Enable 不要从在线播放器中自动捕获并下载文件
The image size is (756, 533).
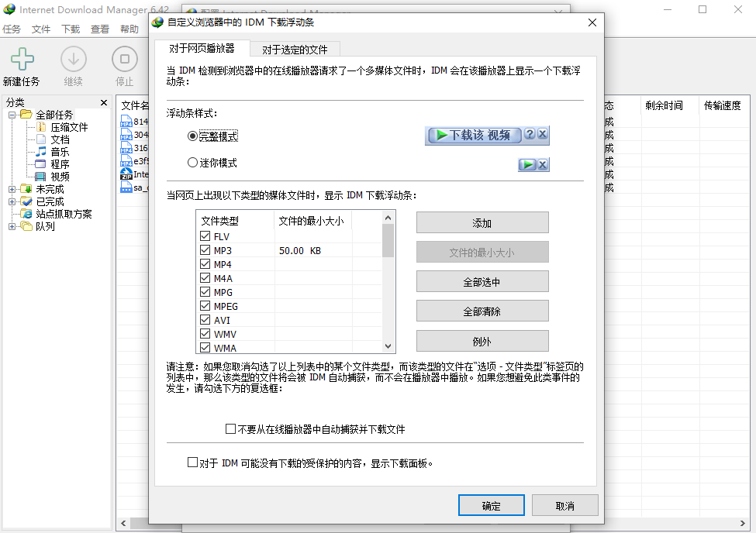tap(230, 428)
